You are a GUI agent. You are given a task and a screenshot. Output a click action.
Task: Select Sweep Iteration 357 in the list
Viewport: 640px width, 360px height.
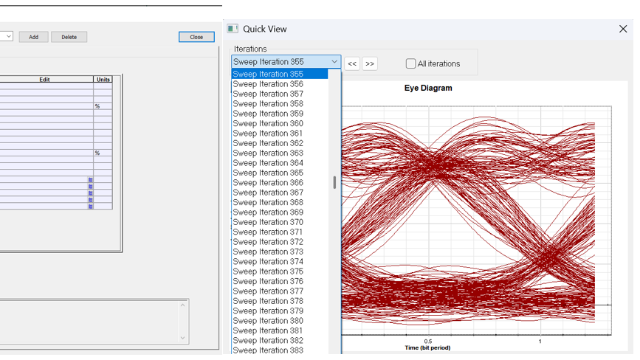[280, 94]
